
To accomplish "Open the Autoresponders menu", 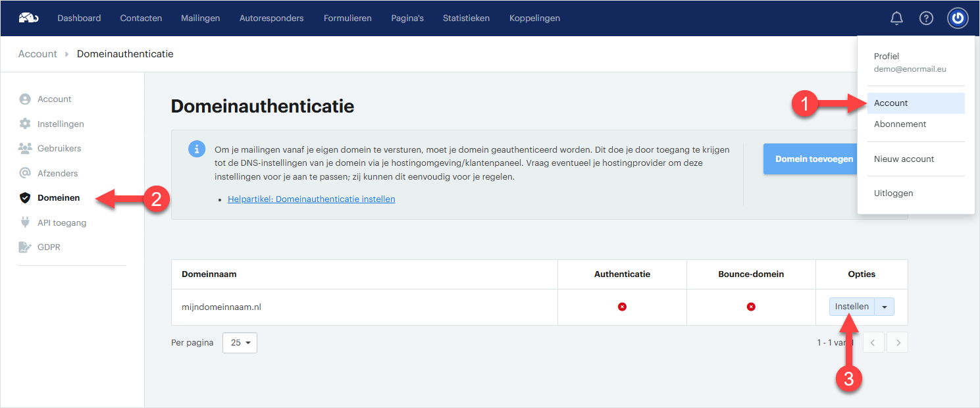I will [x=272, y=18].
